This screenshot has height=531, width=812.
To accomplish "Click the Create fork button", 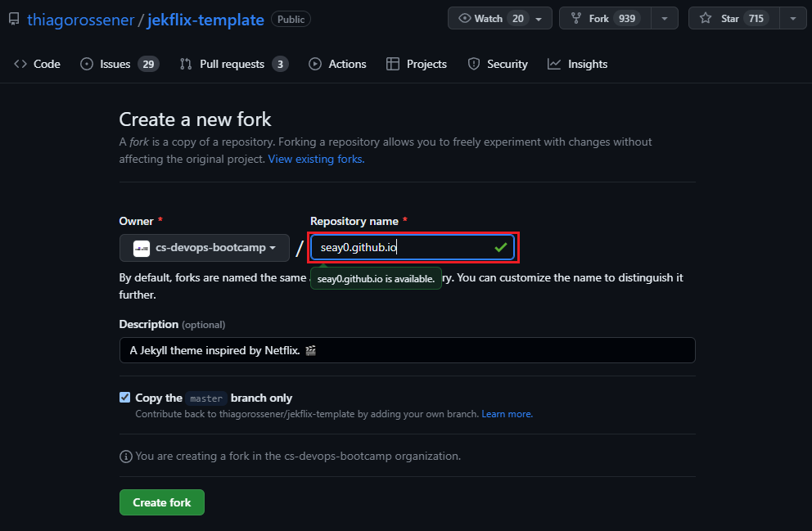I will [162, 502].
